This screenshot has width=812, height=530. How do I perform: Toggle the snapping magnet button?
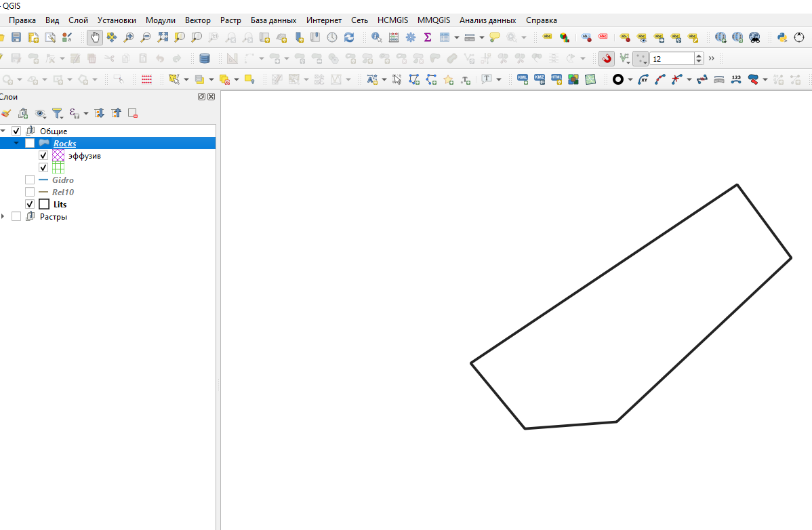tap(607, 58)
